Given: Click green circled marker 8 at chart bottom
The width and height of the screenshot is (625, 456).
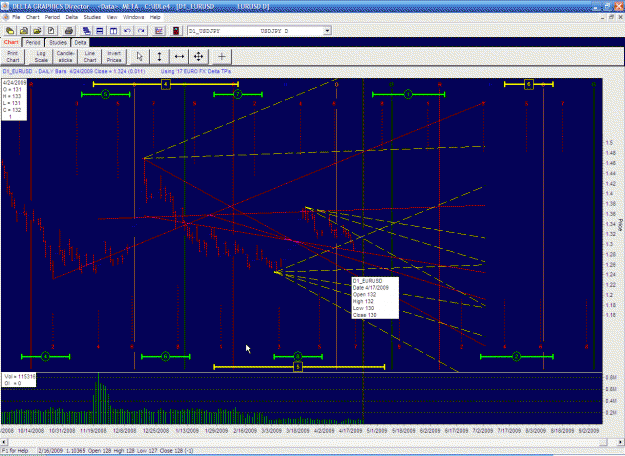Looking at the screenshot, I should tap(298, 356).
